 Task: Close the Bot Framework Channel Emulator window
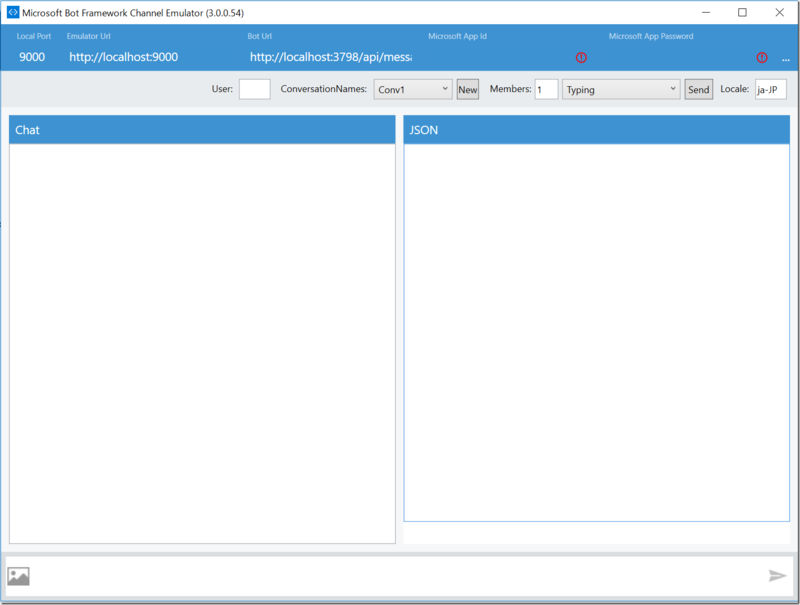(x=780, y=12)
